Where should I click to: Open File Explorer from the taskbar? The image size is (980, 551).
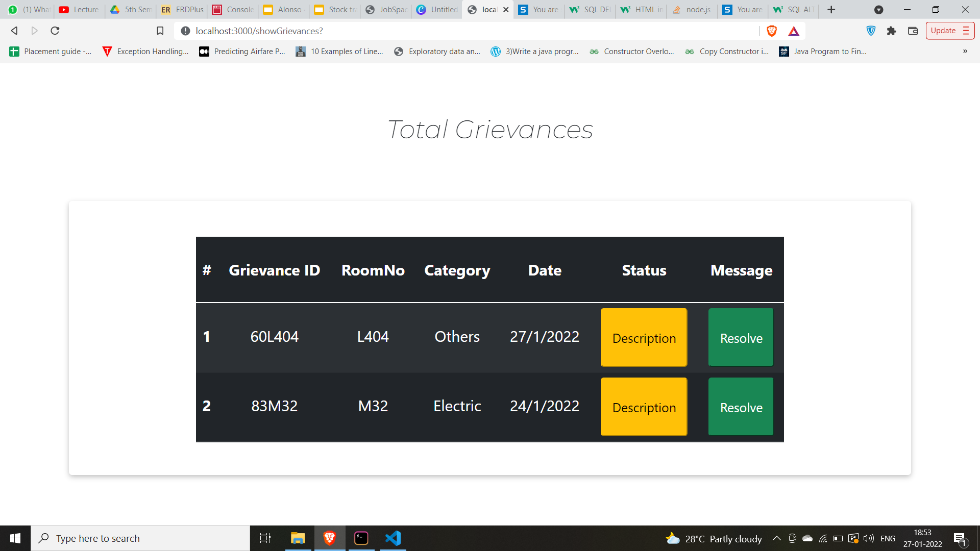click(298, 538)
